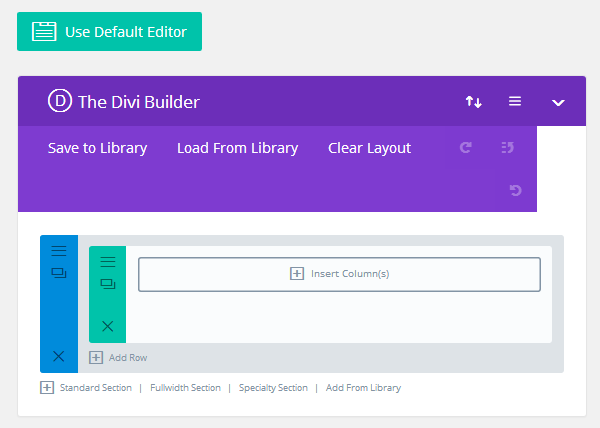The width and height of the screenshot is (600, 428).
Task: Click the redo arrow icon
Action: tap(466, 147)
